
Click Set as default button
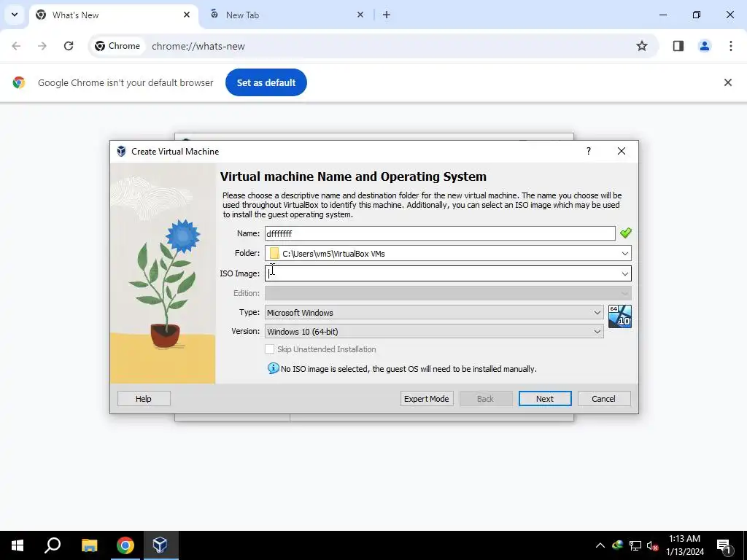click(266, 82)
